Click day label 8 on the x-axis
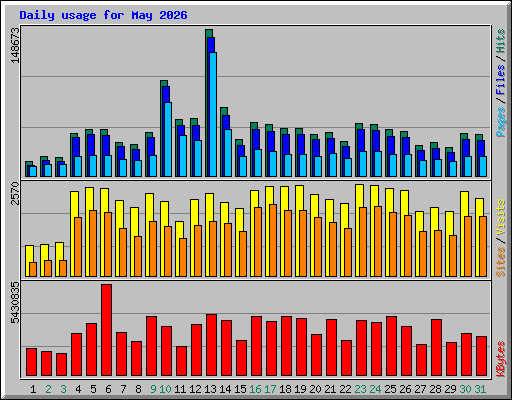Viewport: 512px width, 400px height. point(138,389)
